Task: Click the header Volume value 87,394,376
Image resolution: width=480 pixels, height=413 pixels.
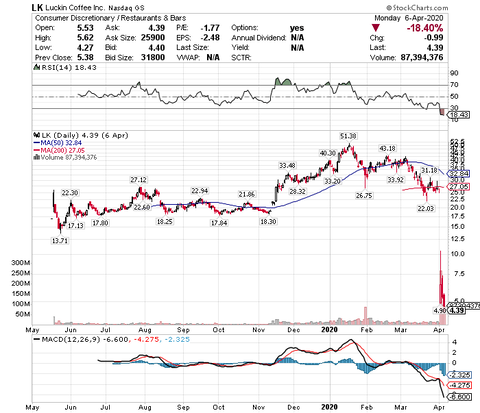Action: click(x=422, y=57)
